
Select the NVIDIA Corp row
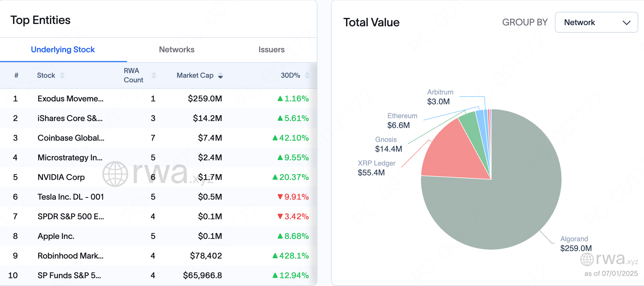(x=61, y=177)
